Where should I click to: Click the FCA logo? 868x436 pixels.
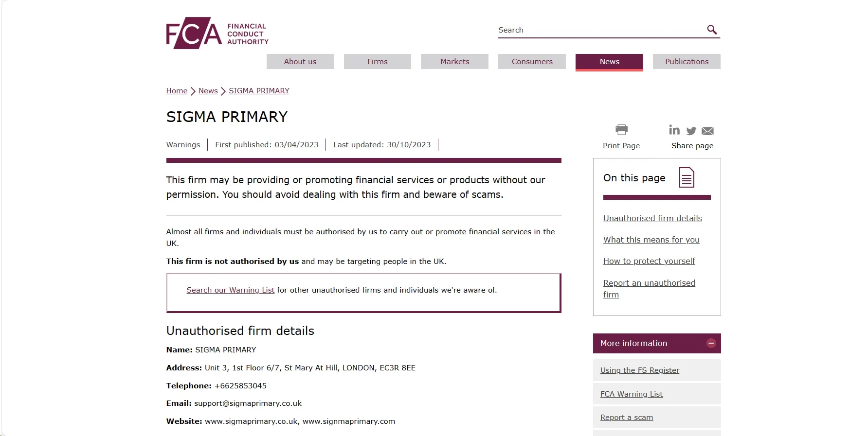pyautogui.click(x=217, y=33)
